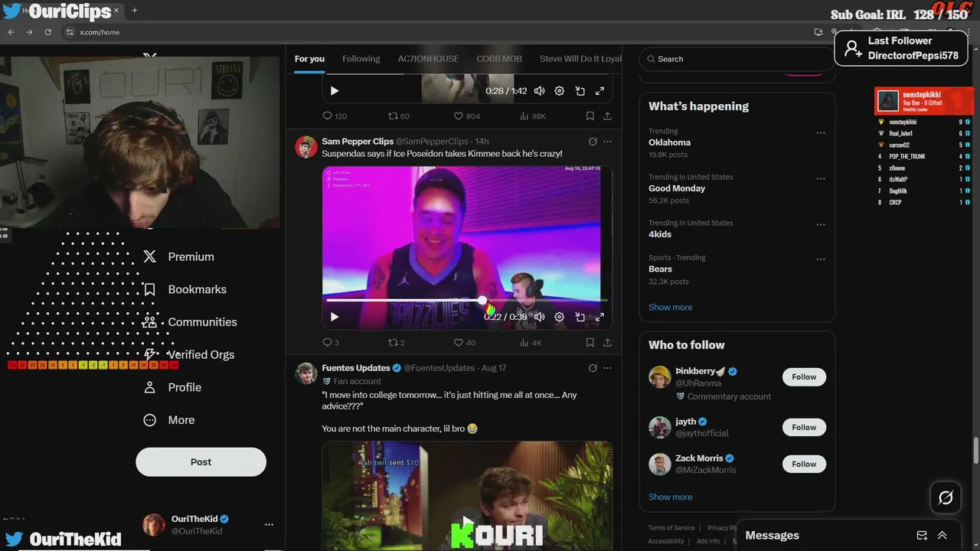Open options for Good Monday trend
Viewport: 980px width, 551px height.
pos(821,178)
